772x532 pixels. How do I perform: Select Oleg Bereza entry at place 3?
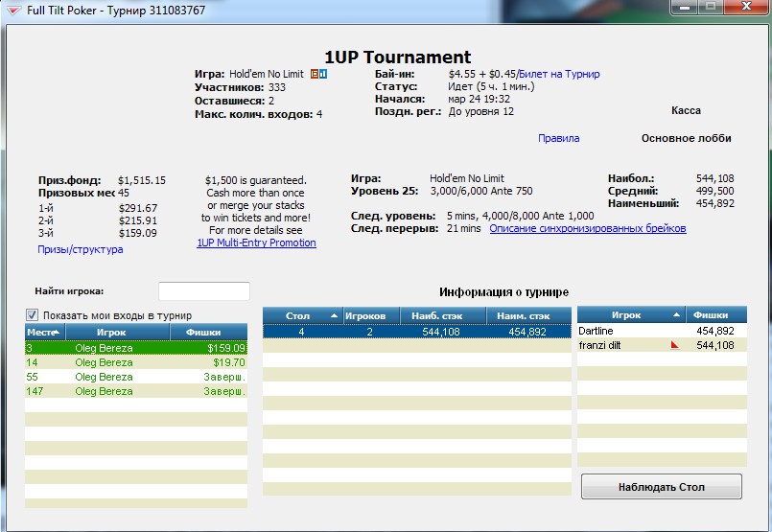tap(136, 348)
